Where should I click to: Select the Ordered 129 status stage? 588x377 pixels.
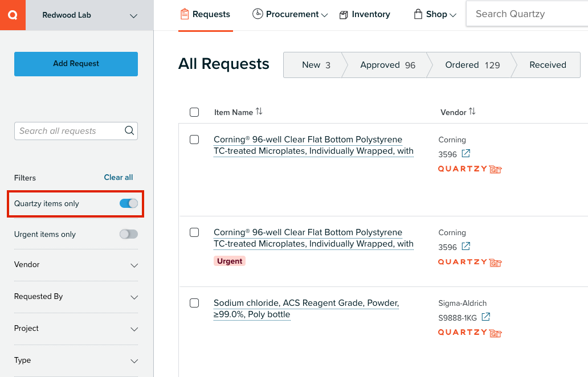pos(472,65)
